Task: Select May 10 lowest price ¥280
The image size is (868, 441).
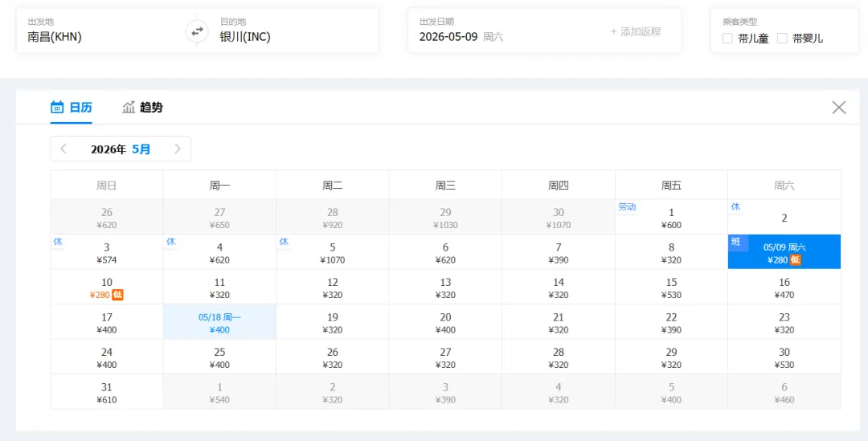Action: pyautogui.click(x=107, y=287)
